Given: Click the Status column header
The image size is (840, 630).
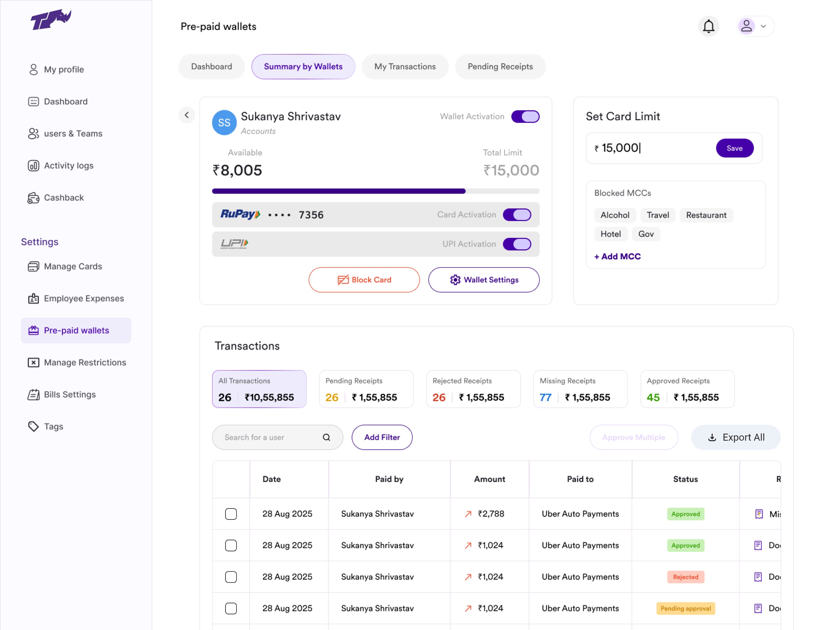Looking at the screenshot, I should point(686,479).
